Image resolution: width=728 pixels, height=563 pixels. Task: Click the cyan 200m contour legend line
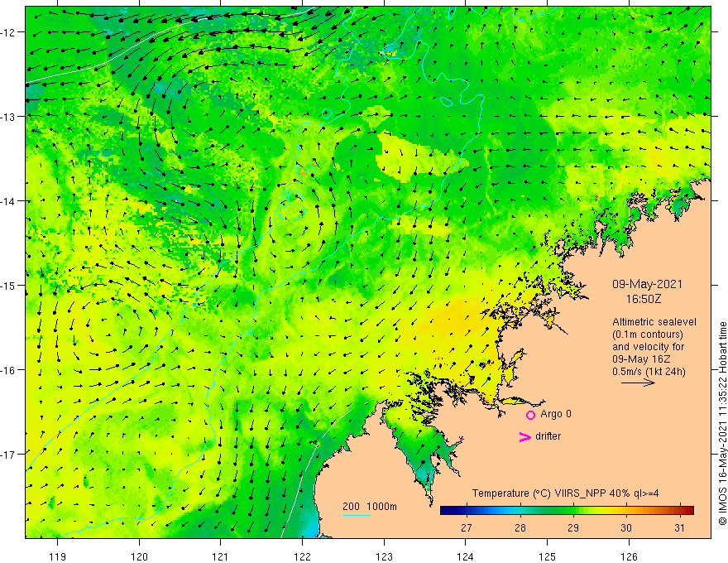[356, 515]
